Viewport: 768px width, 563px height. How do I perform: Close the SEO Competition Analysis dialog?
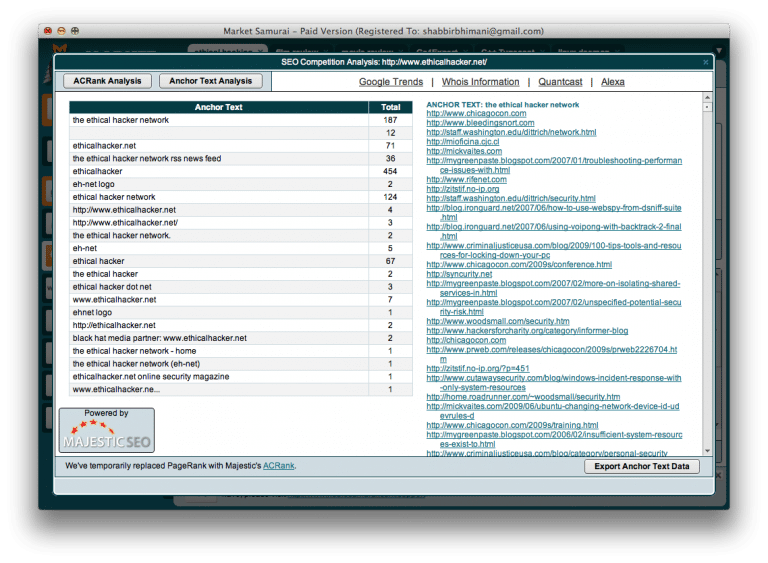pos(705,62)
